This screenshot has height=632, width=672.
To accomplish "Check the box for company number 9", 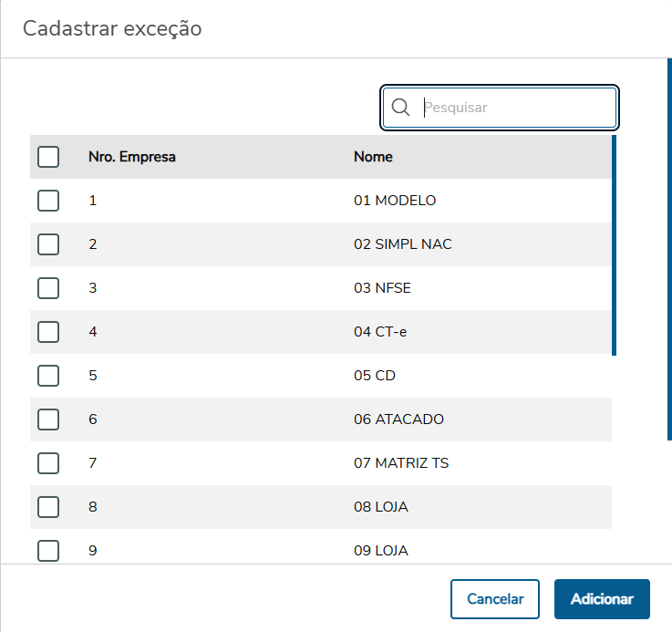I will pos(48,551).
